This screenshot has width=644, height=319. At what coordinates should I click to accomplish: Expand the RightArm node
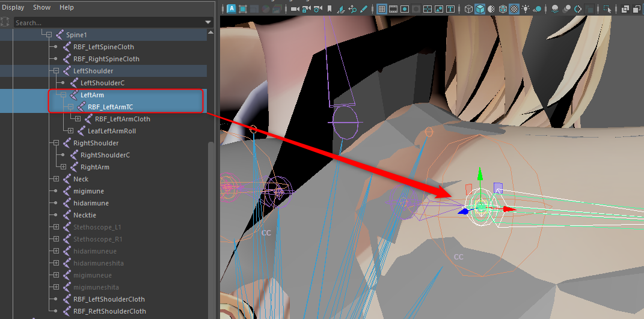click(63, 167)
